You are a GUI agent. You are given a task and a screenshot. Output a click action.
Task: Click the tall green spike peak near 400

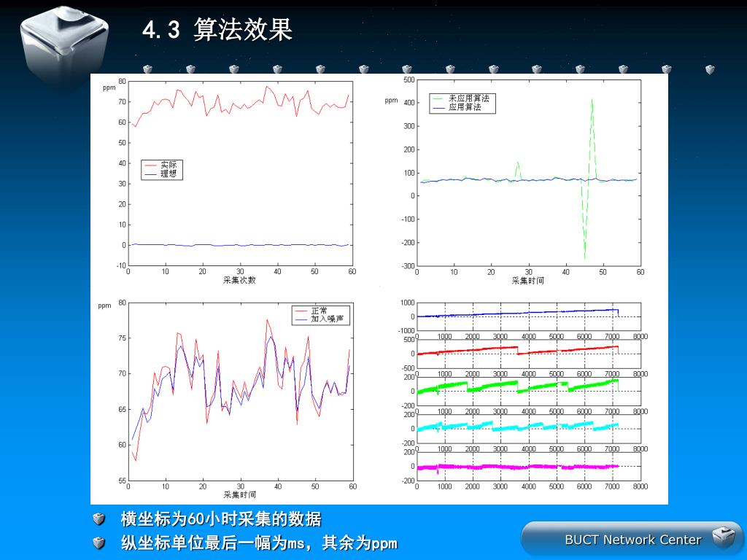pos(592,101)
